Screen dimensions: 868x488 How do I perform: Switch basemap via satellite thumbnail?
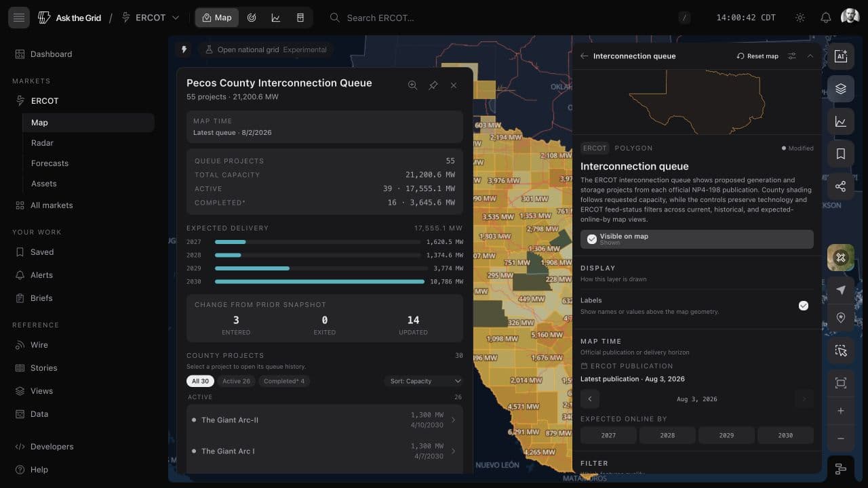[841, 258]
